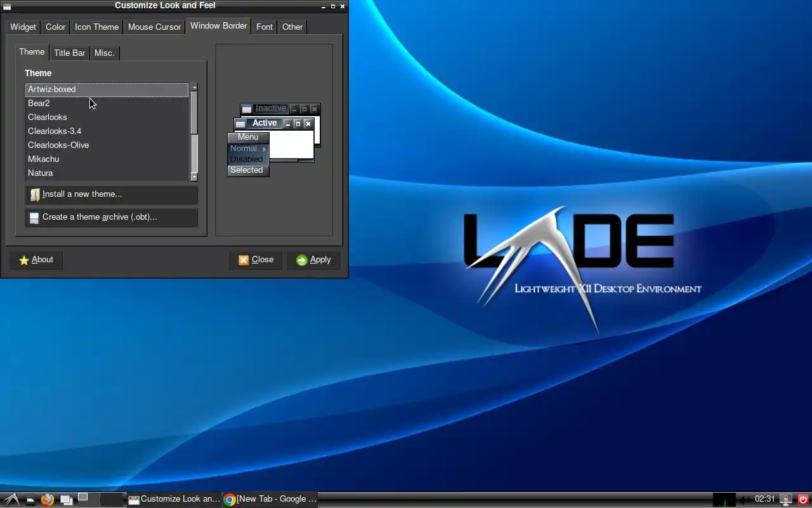Image resolution: width=812 pixels, height=508 pixels.
Task: Open the volume control tray icon
Action: 745,500
